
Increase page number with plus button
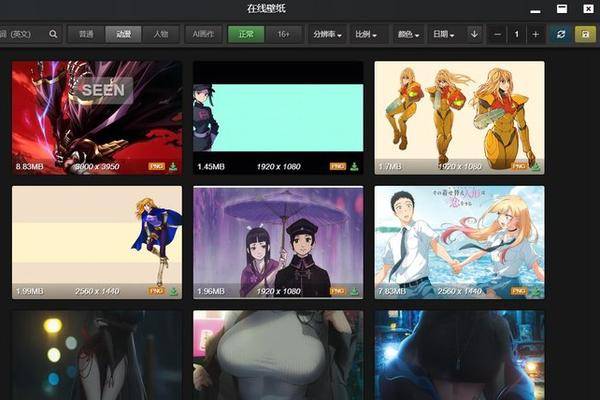coord(536,34)
